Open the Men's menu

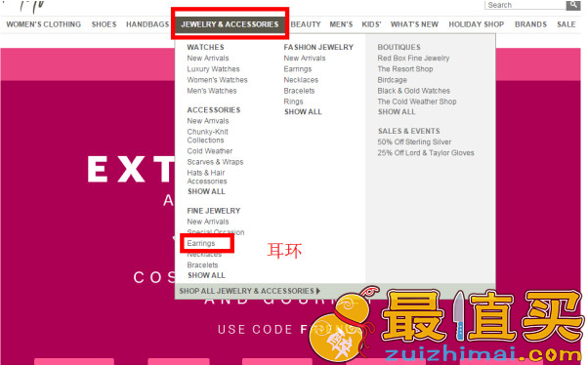point(341,24)
